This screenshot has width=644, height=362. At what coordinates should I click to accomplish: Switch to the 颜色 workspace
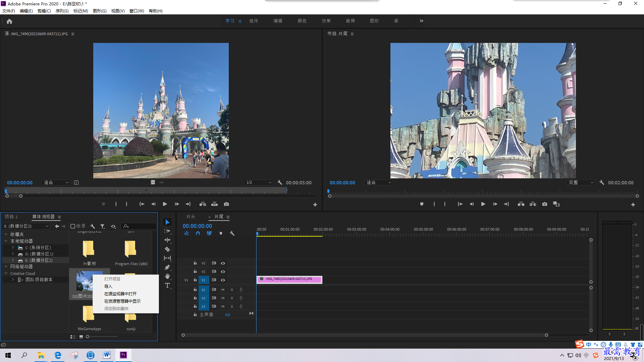[302, 21]
